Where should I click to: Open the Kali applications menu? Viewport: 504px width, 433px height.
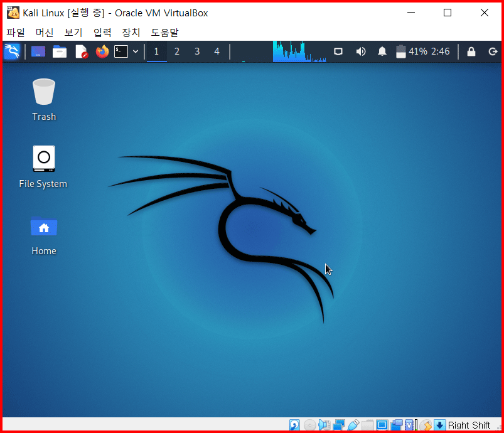click(x=12, y=51)
